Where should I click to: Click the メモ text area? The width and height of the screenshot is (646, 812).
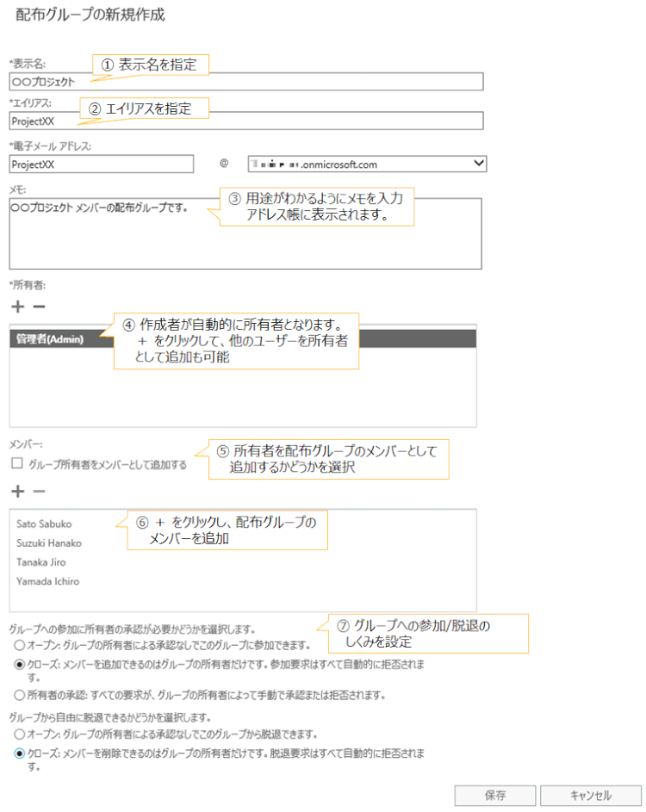(245, 233)
